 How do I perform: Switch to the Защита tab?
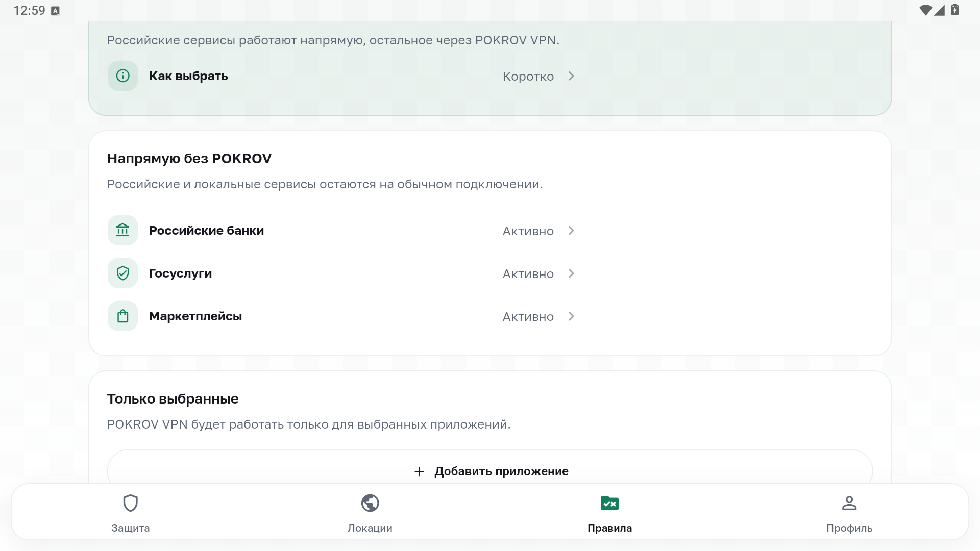(131, 512)
